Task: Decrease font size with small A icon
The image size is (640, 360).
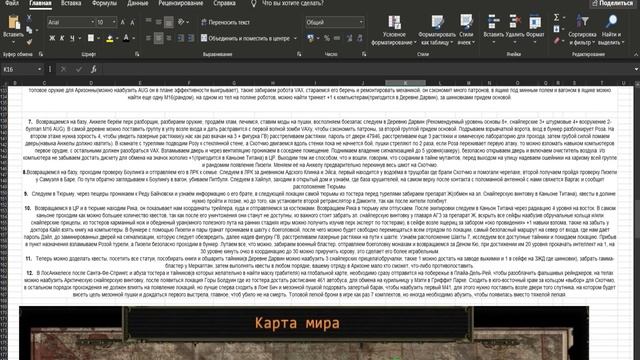Action: 132,23
